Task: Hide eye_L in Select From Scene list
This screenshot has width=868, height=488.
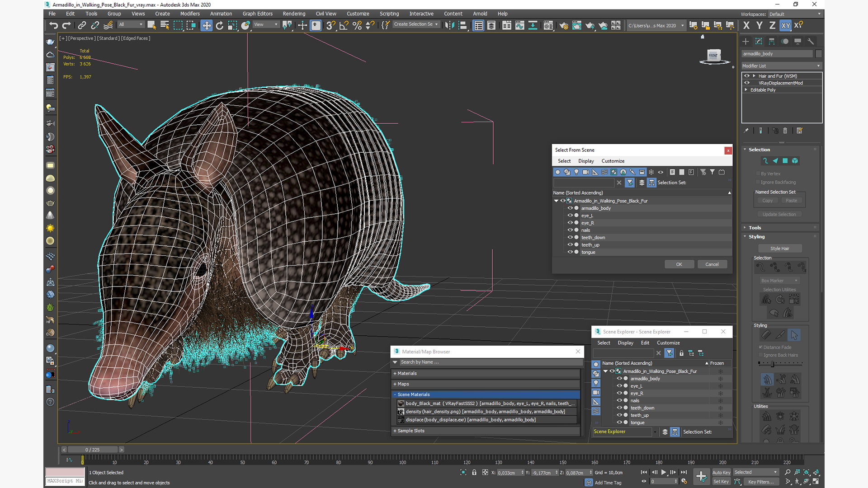Action: pyautogui.click(x=570, y=216)
